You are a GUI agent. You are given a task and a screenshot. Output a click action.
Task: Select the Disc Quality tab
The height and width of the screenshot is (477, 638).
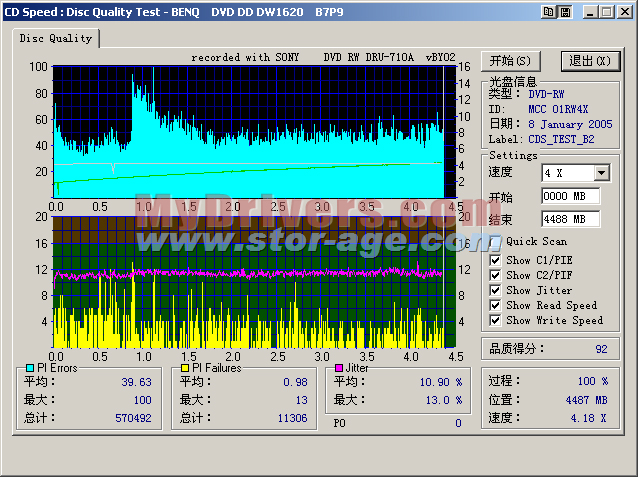click(x=57, y=38)
